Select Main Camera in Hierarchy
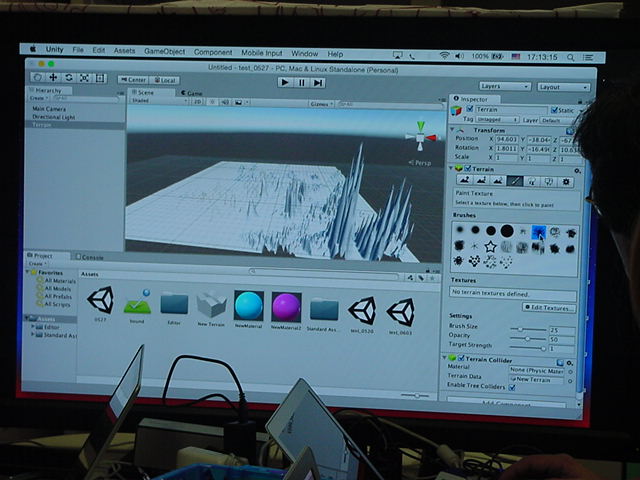Screen dimensions: 640x480 (x=49, y=109)
